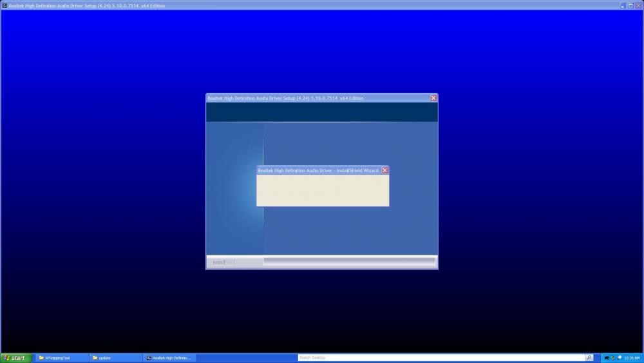
Task: Click the taskbar clock showing 12:35 AM
Action: coord(632,358)
